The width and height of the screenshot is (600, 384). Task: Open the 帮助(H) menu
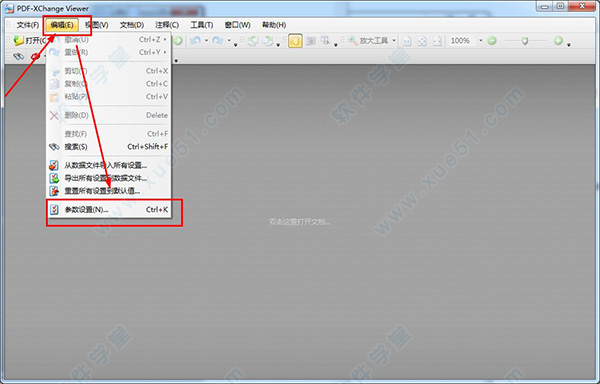[274, 25]
